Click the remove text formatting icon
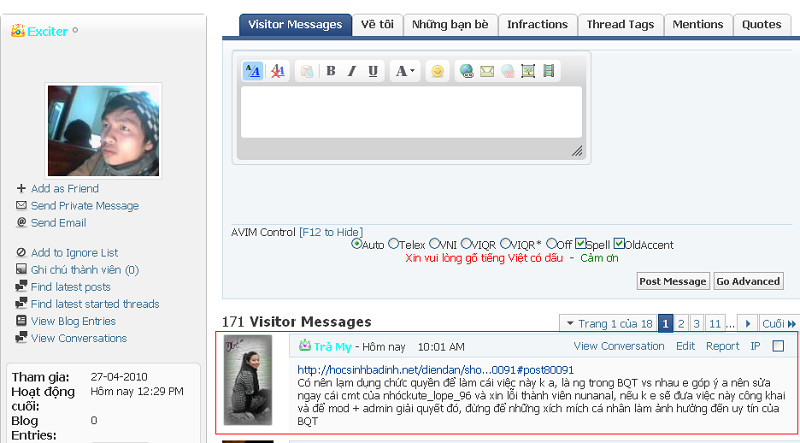This screenshot has width=800, height=443. [x=277, y=71]
